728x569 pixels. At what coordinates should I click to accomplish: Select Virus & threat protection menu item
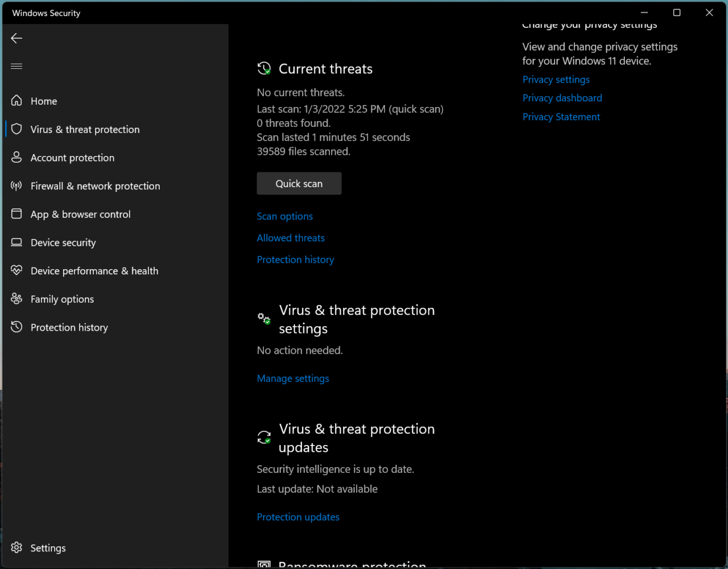(x=85, y=129)
